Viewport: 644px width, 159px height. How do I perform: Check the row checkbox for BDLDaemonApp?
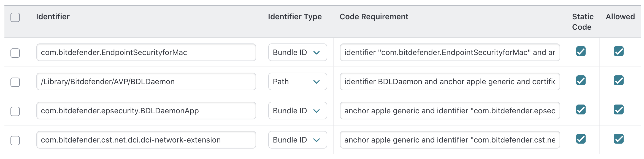[16, 111]
